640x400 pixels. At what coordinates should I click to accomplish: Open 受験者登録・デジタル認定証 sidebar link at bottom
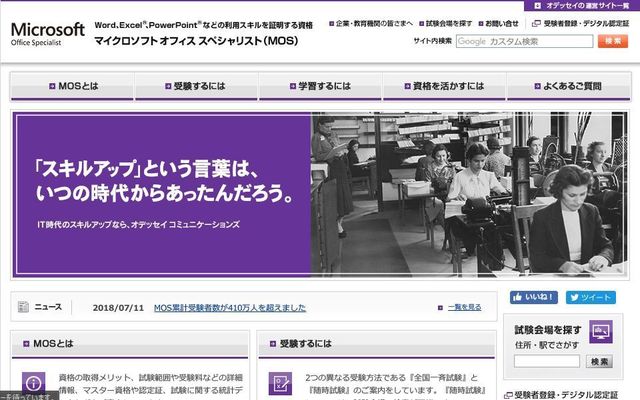[x=561, y=395]
